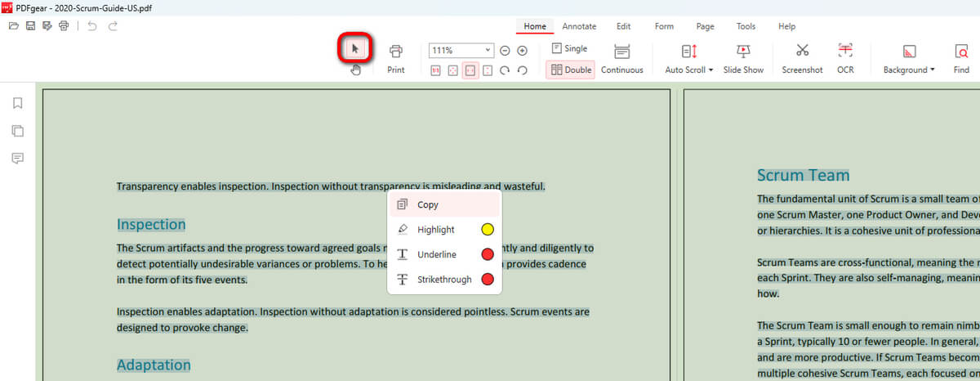Open the comments sidebar panel
980x381 pixels.
coord(17,159)
